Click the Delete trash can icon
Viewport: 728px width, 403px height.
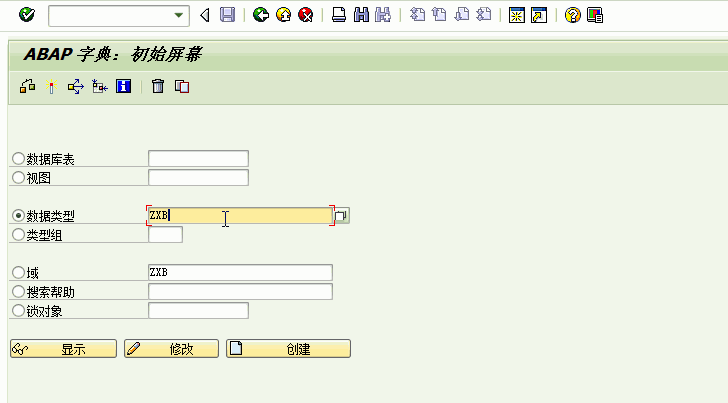[158, 86]
